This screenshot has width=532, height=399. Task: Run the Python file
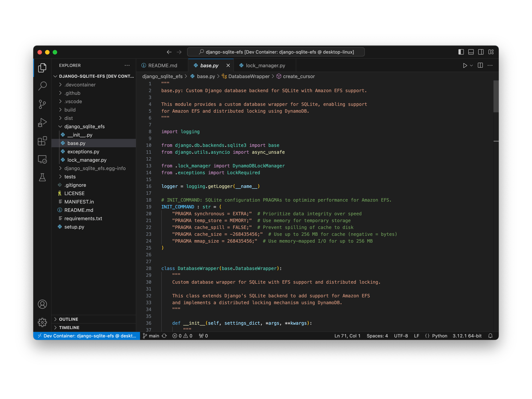point(465,65)
